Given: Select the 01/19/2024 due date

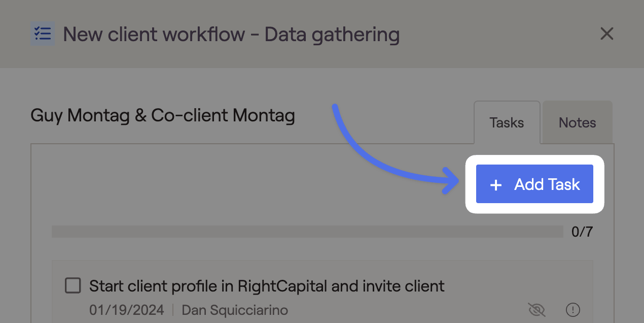Looking at the screenshot, I should tap(127, 310).
